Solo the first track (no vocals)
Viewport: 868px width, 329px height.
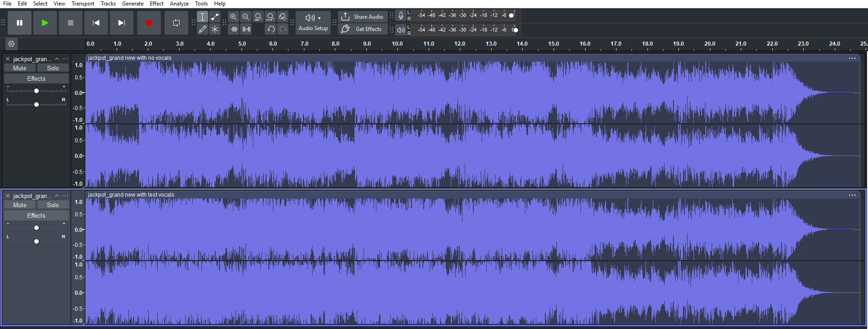point(53,68)
